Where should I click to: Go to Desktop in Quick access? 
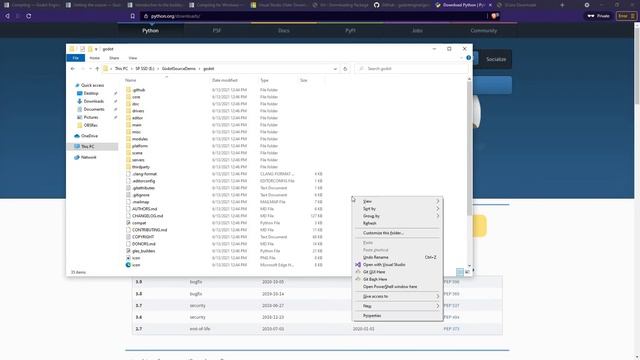point(91,93)
